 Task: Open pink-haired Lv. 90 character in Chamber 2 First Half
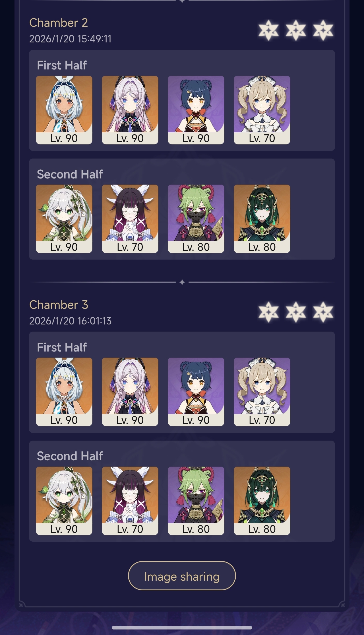tap(130, 110)
